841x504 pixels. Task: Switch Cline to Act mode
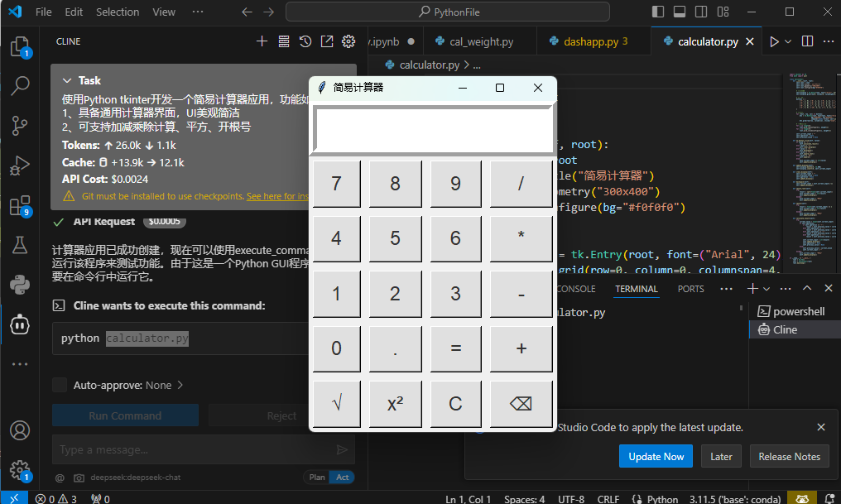coord(342,478)
